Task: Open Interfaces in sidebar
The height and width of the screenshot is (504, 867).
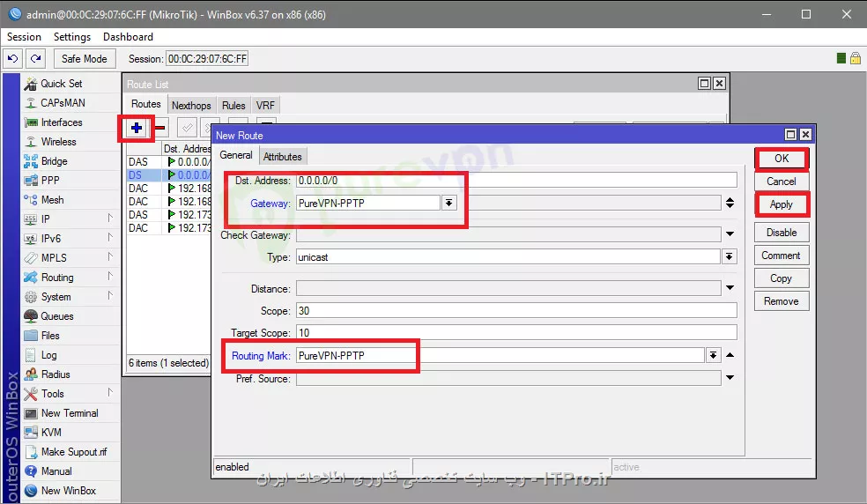Action: point(62,122)
